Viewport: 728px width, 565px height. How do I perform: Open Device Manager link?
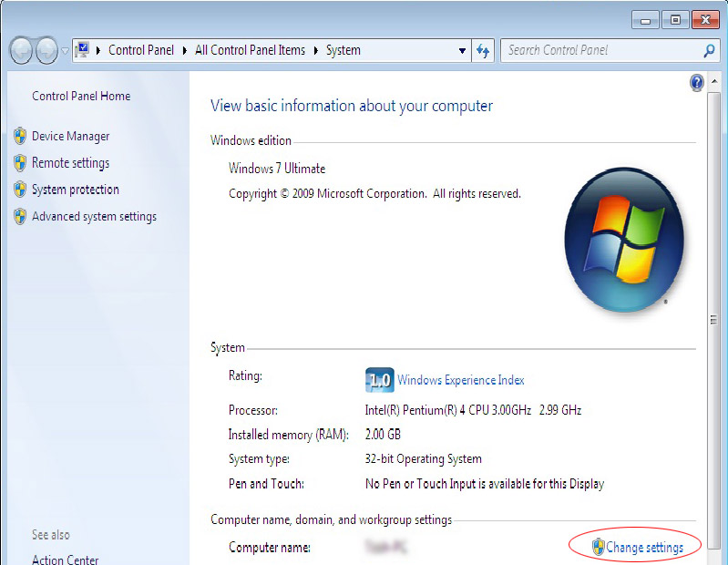pyautogui.click(x=70, y=137)
